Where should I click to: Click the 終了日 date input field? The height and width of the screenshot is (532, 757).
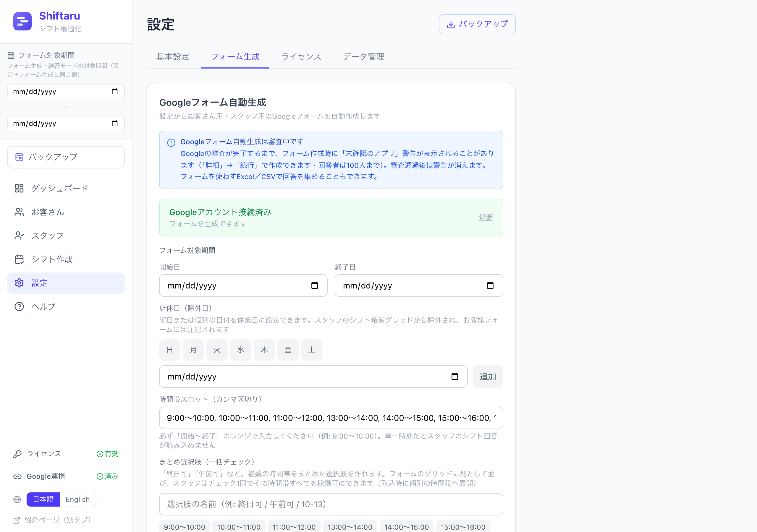click(x=419, y=286)
